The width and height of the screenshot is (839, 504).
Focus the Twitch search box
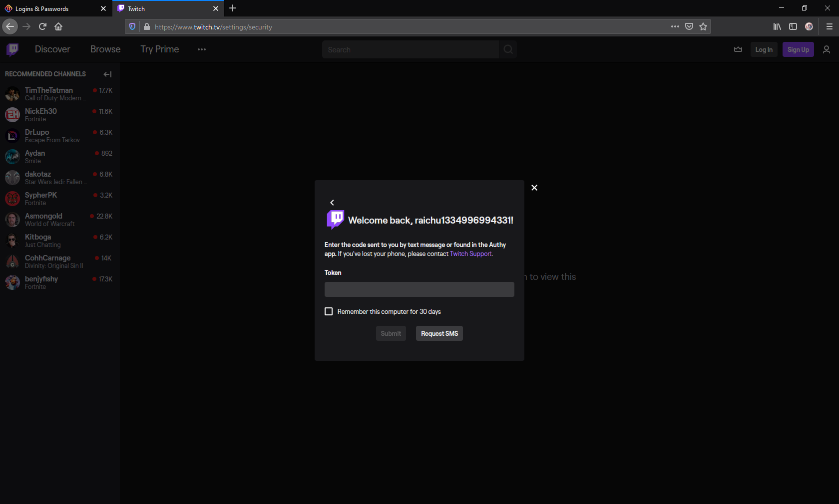[411, 49]
